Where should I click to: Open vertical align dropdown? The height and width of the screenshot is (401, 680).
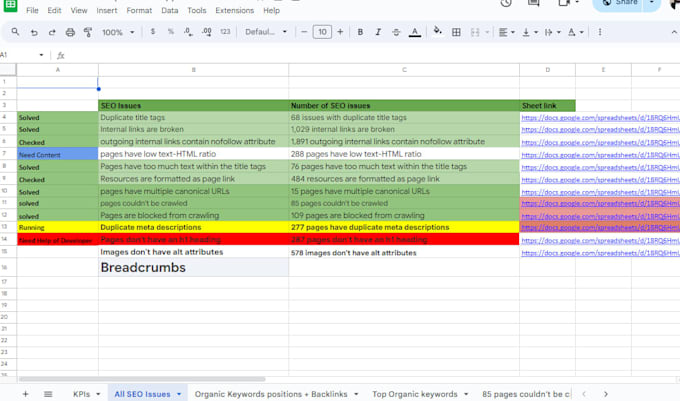[x=530, y=32]
